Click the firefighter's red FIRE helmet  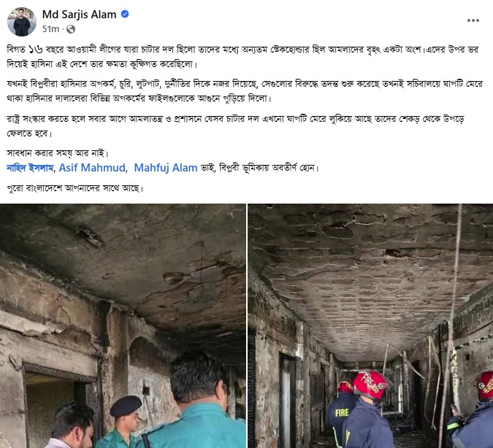pyautogui.click(x=370, y=385)
